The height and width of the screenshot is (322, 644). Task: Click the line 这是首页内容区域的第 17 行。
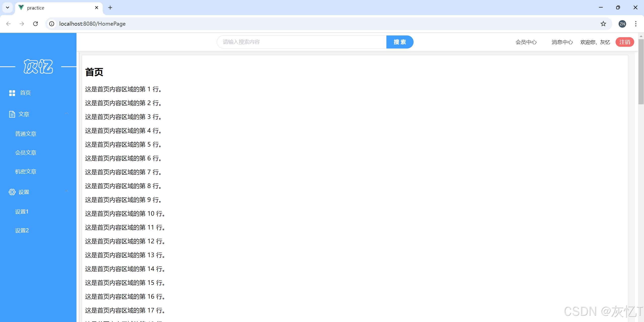pyautogui.click(x=125, y=310)
